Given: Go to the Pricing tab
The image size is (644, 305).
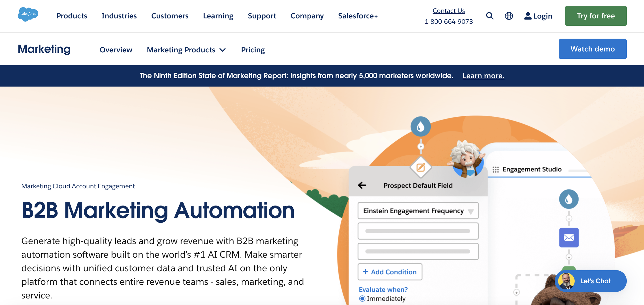Looking at the screenshot, I should [x=253, y=50].
